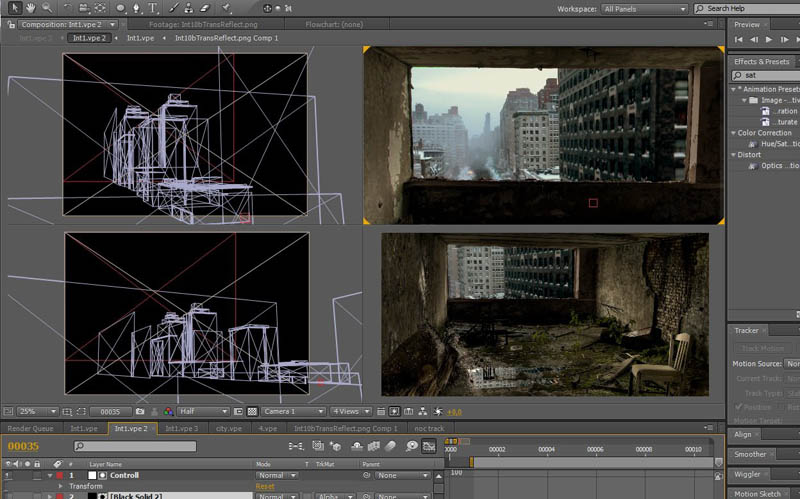Collapse the Distort effects category

pos(734,155)
